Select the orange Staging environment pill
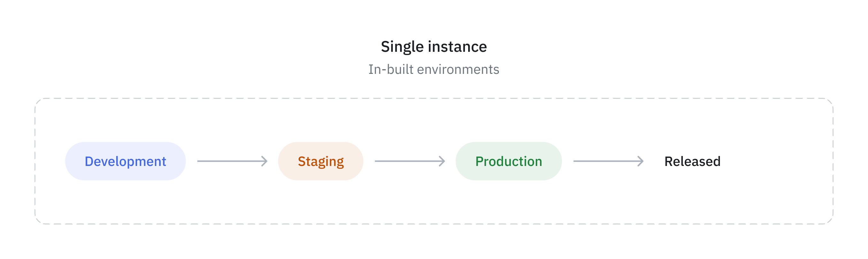This screenshot has width=868, height=259. click(x=320, y=161)
